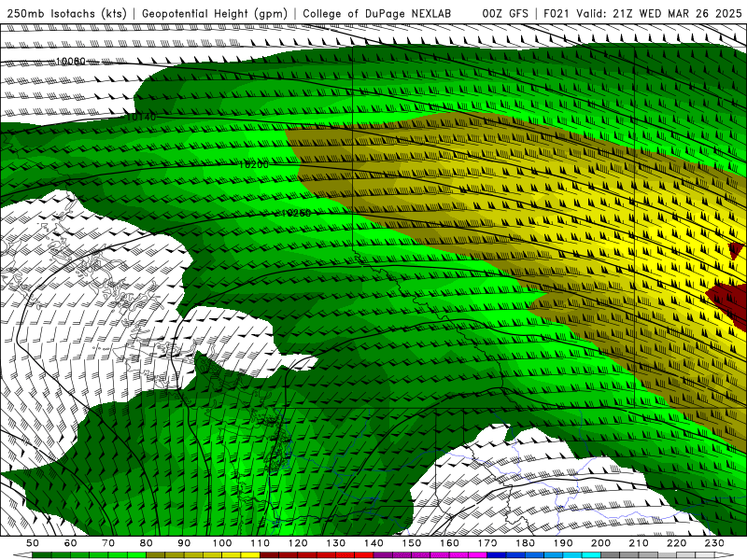Click the 170 value on the color scale

[x=487, y=543]
